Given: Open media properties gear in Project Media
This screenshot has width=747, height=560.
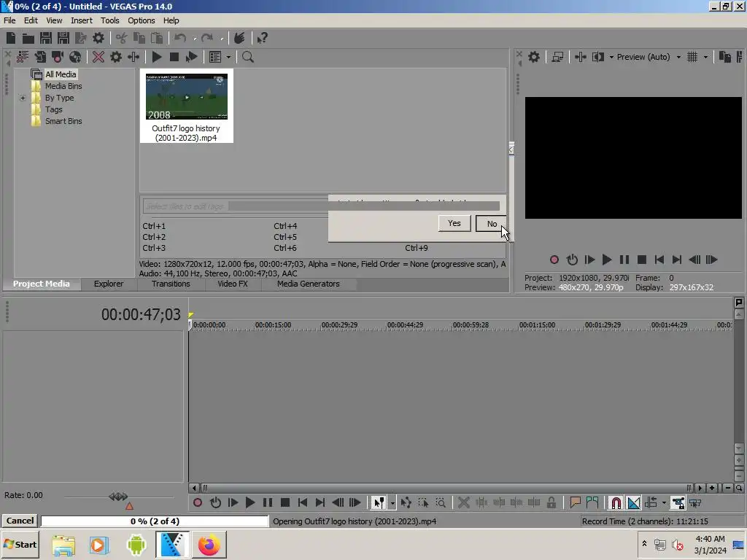Looking at the screenshot, I should [116, 57].
